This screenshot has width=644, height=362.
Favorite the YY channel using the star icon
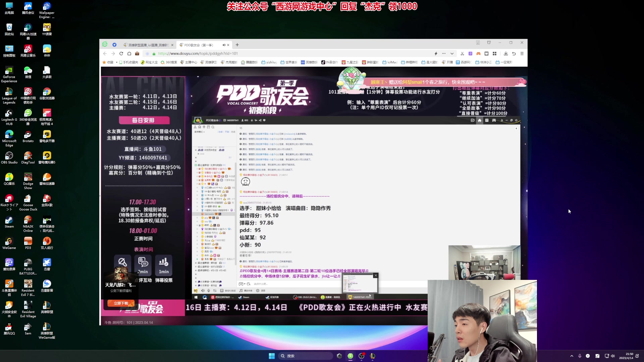[252, 120]
